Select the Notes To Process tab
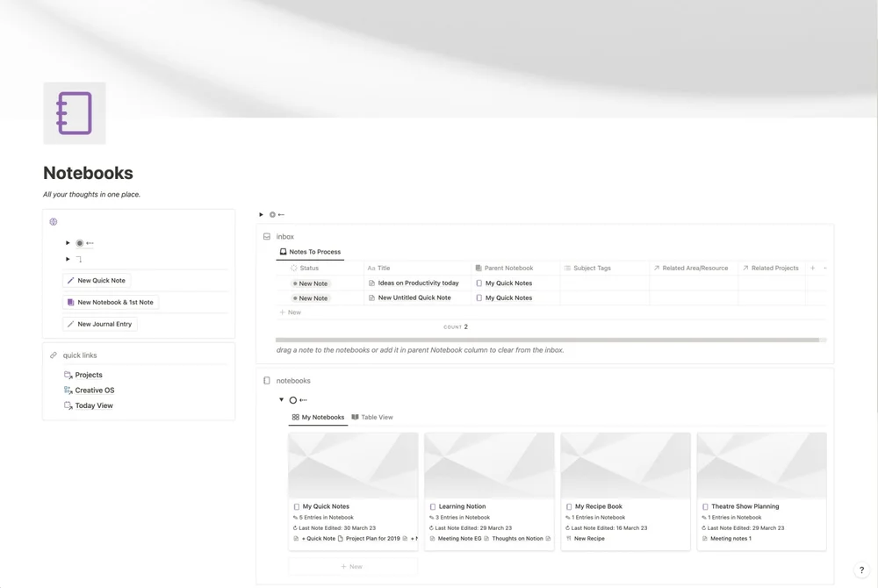Screen dimensions: 878x588 (x=310, y=251)
